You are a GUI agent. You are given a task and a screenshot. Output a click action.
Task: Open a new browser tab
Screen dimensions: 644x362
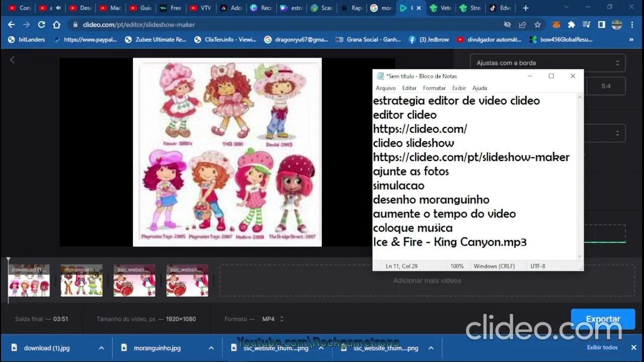[x=525, y=8]
